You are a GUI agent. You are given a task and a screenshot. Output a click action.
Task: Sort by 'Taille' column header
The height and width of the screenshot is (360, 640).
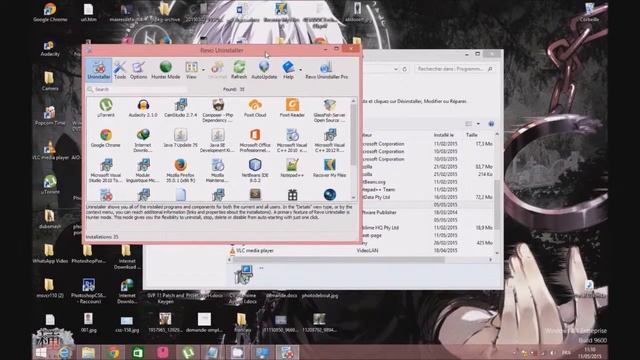click(x=472, y=135)
